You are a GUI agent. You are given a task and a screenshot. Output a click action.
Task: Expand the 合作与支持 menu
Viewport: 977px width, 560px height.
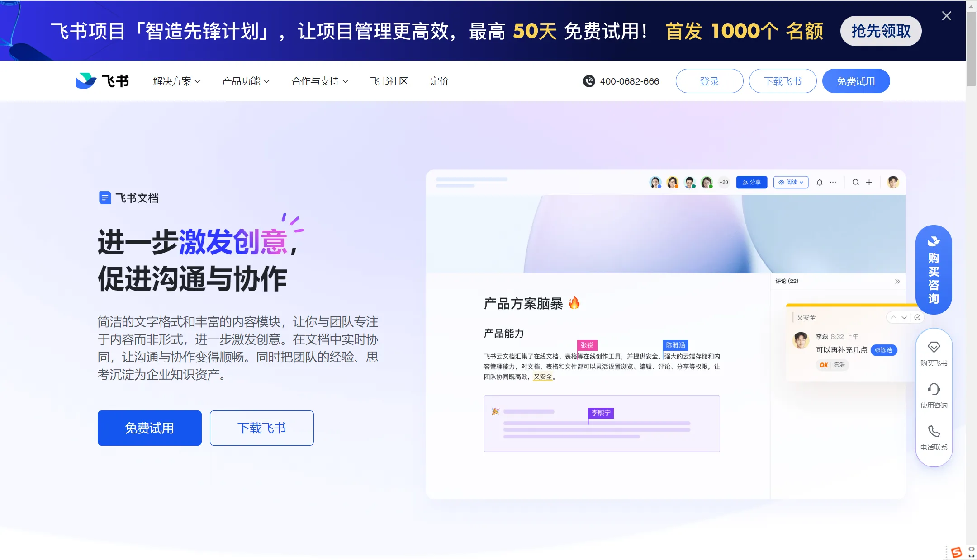320,81
